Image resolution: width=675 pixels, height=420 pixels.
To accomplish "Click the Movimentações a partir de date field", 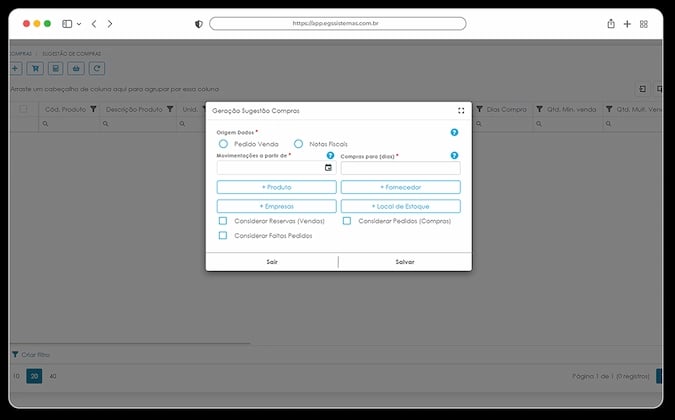I will point(276,168).
